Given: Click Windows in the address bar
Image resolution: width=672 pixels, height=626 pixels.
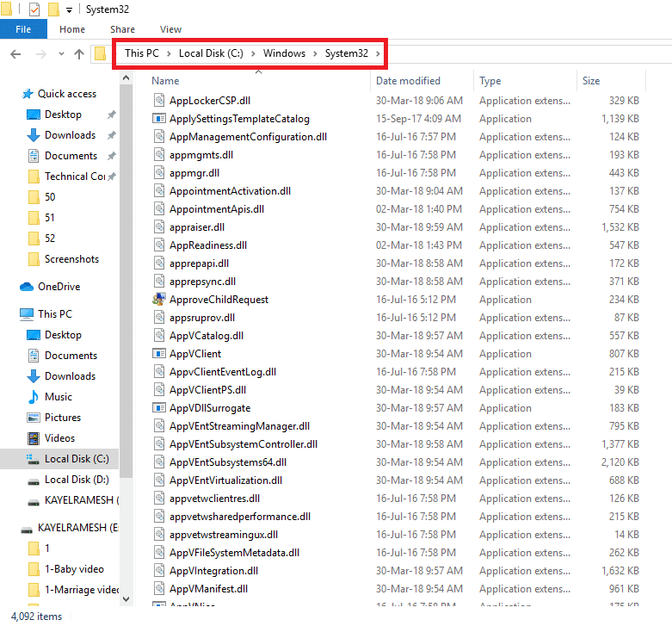Looking at the screenshot, I should click(x=284, y=53).
